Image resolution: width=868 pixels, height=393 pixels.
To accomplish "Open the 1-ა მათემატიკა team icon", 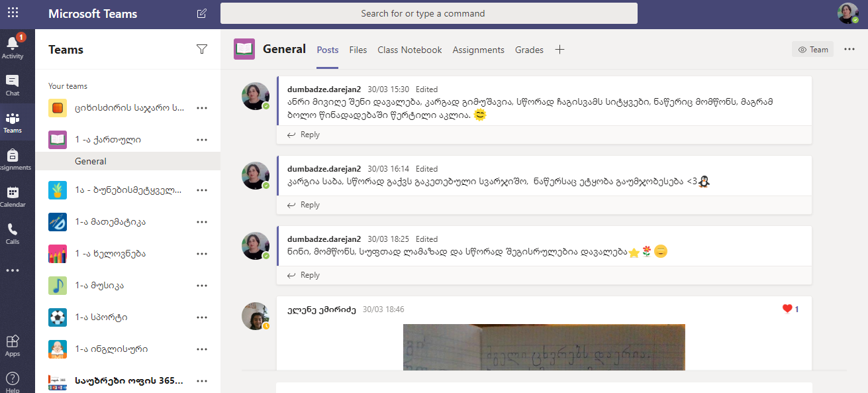I will (x=58, y=222).
